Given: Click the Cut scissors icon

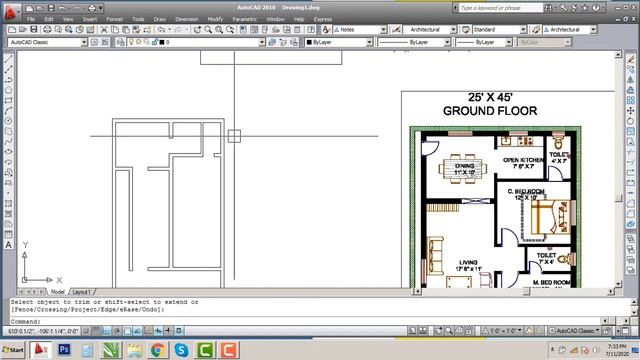Looking at the screenshot, I should point(104,30).
